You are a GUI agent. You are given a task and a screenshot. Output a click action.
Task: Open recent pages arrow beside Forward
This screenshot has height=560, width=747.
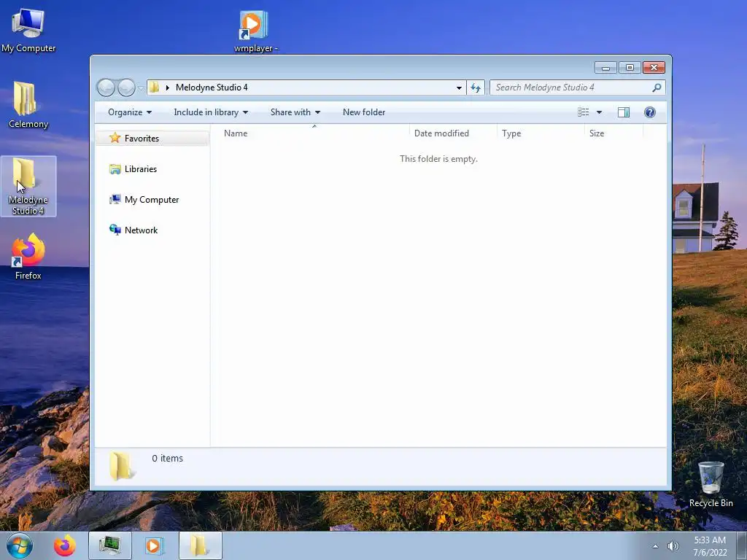click(x=141, y=88)
